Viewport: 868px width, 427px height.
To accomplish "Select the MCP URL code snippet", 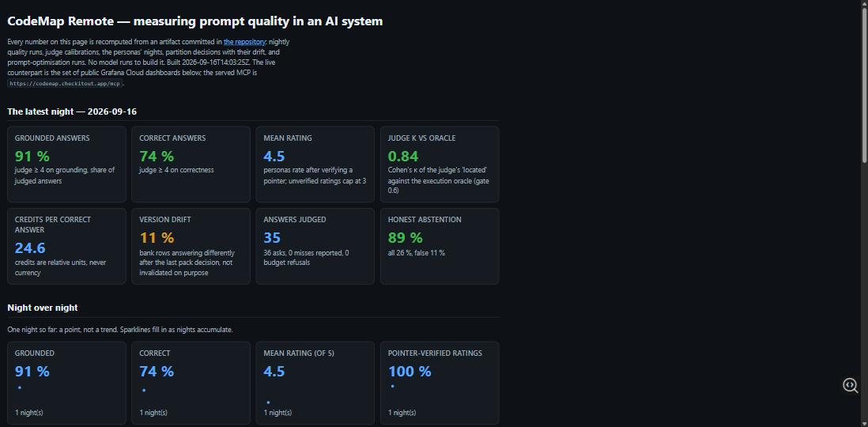I will click(x=65, y=84).
